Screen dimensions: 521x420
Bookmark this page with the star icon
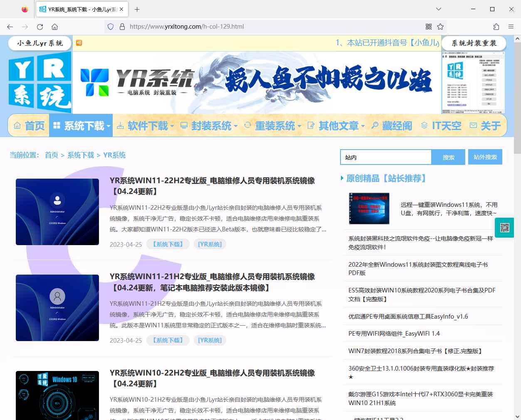[440, 27]
